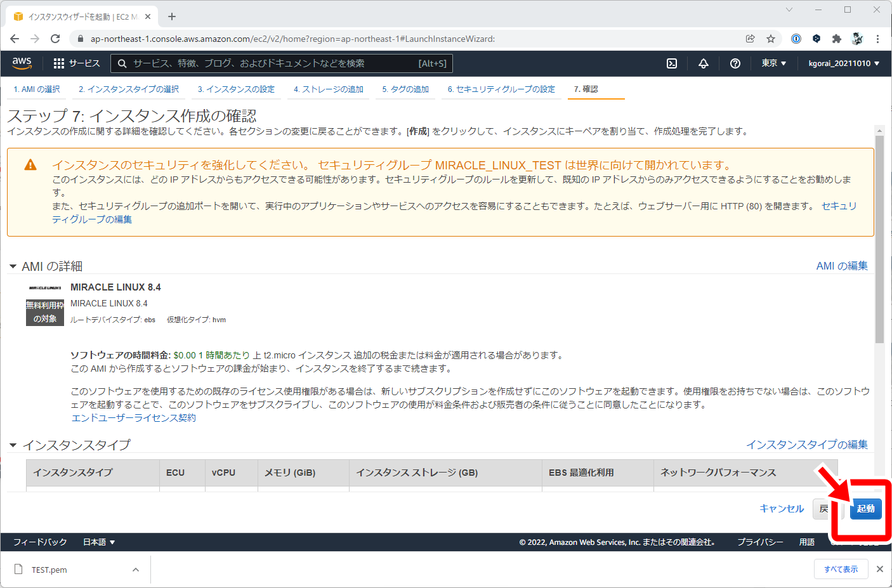Open the Tokyo region dropdown

click(774, 63)
